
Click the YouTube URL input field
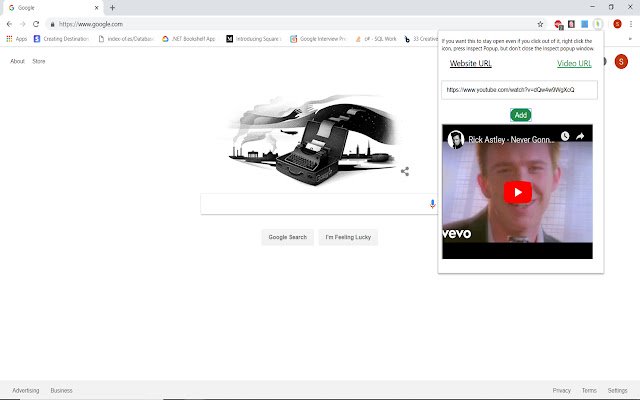pyautogui.click(x=519, y=90)
